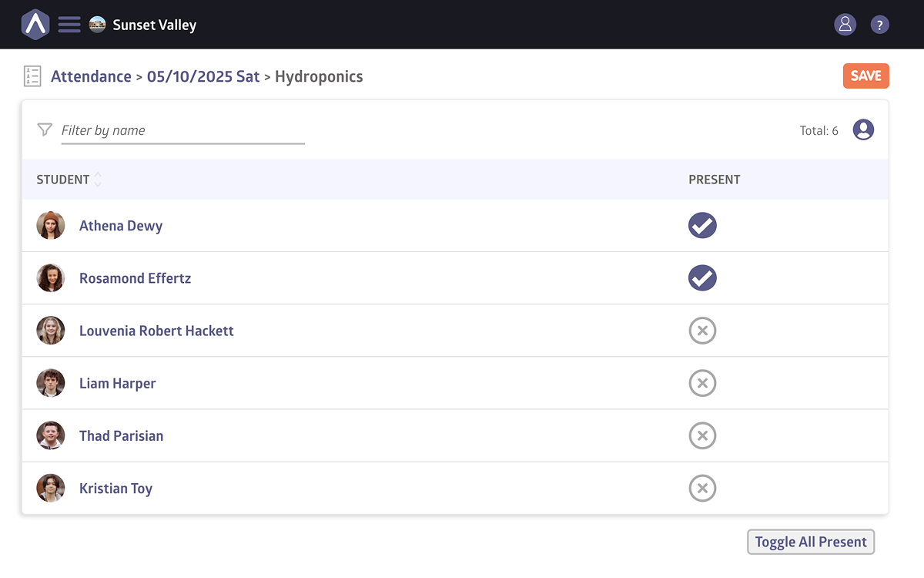Image resolution: width=924 pixels, height=578 pixels.
Task: Click the app logo hexagon icon
Action: (x=35, y=25)
